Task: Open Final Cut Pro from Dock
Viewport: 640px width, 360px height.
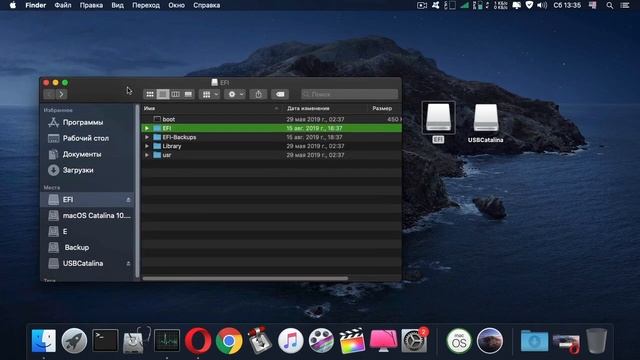Action: (352, 340)
